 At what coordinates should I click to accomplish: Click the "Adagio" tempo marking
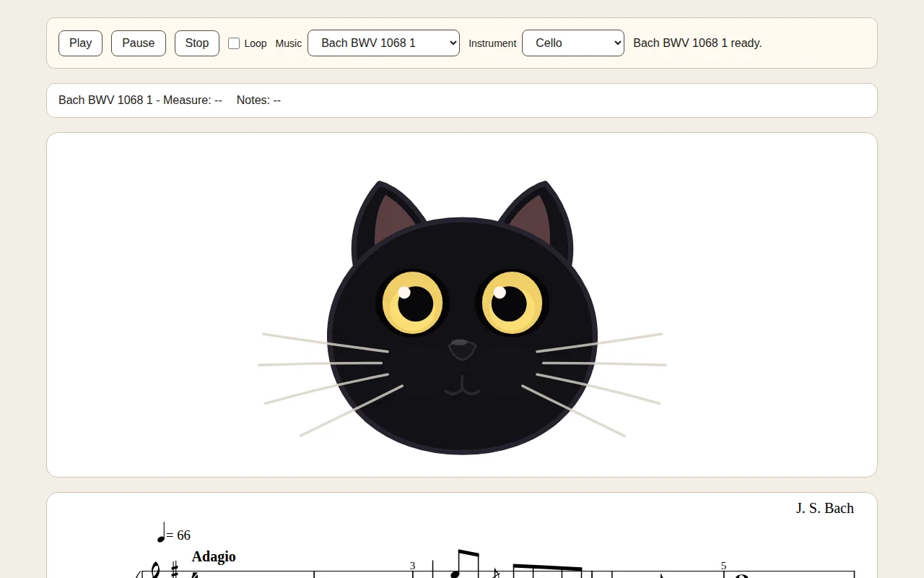(214, 556)
